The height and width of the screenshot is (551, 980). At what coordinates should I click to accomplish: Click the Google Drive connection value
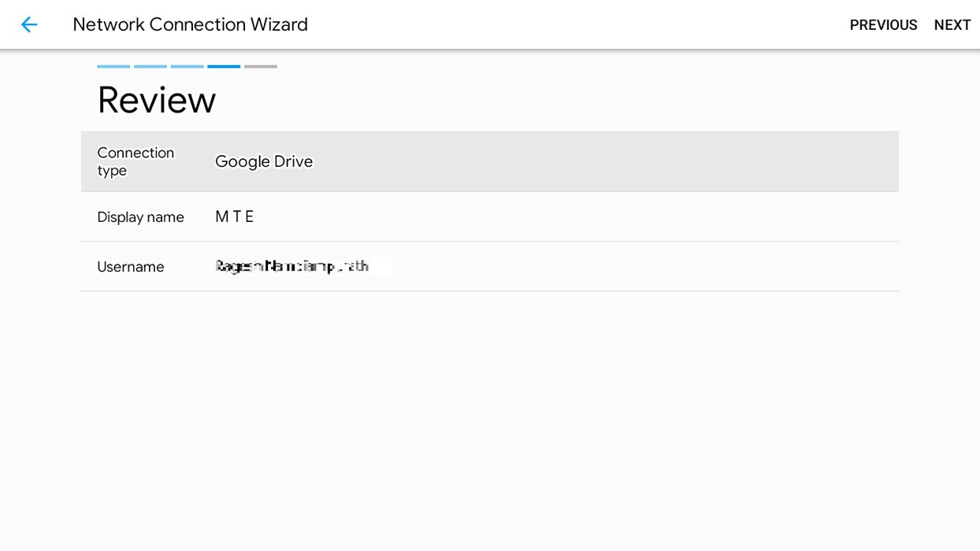pyautogui.click(x=264, y=161)
